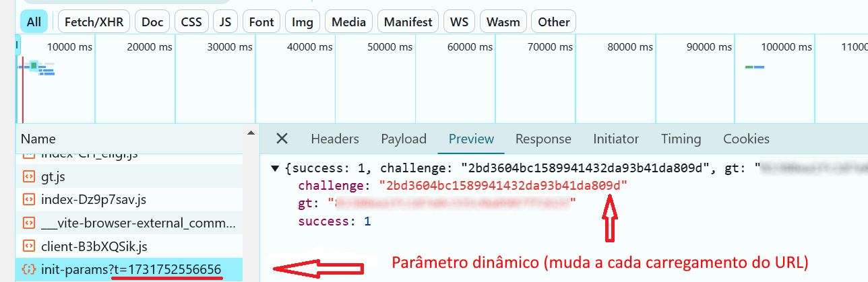Filter requests by Fetch/XHR
Viewport: 868px width, 282px height.
[94, 22]
